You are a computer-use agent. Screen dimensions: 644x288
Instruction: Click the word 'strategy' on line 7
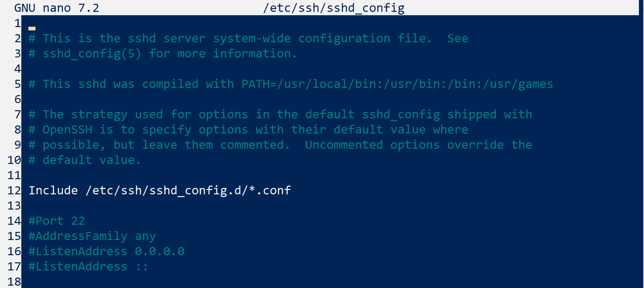point(99,114)
